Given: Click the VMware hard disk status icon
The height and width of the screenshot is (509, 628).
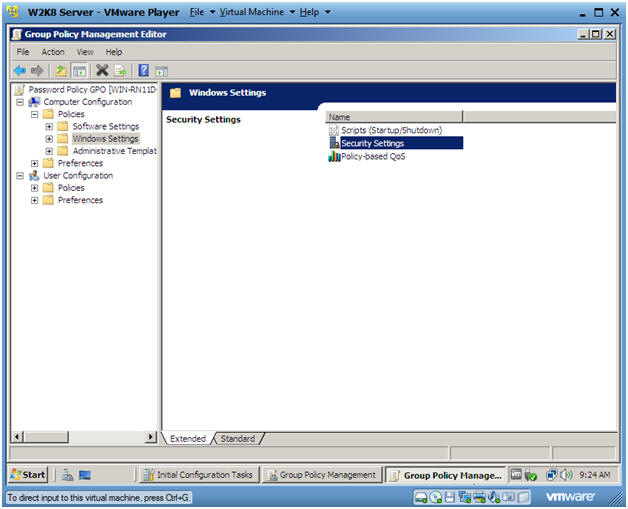Looking at the screenshot, I should point(421,497).
